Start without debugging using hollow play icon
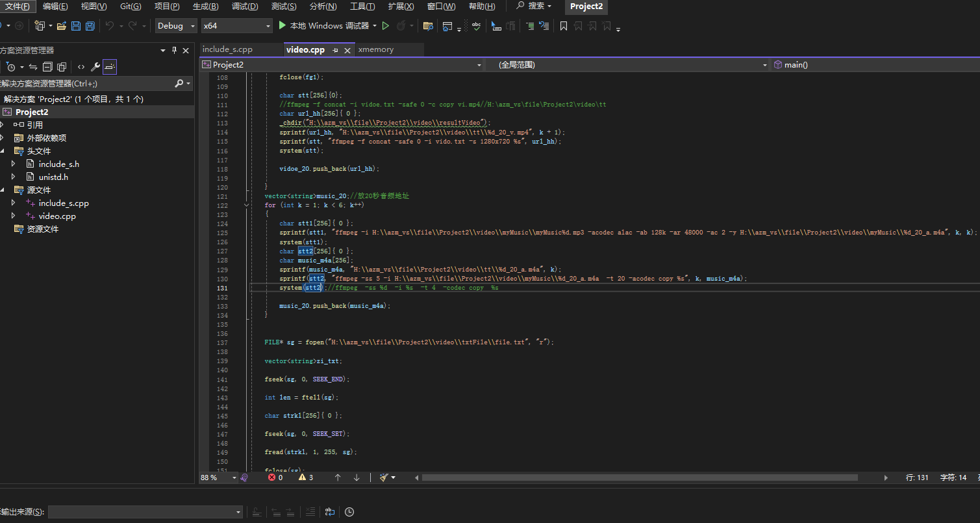The width and height of the screenshot is (980, 523). tap(385, 26)
